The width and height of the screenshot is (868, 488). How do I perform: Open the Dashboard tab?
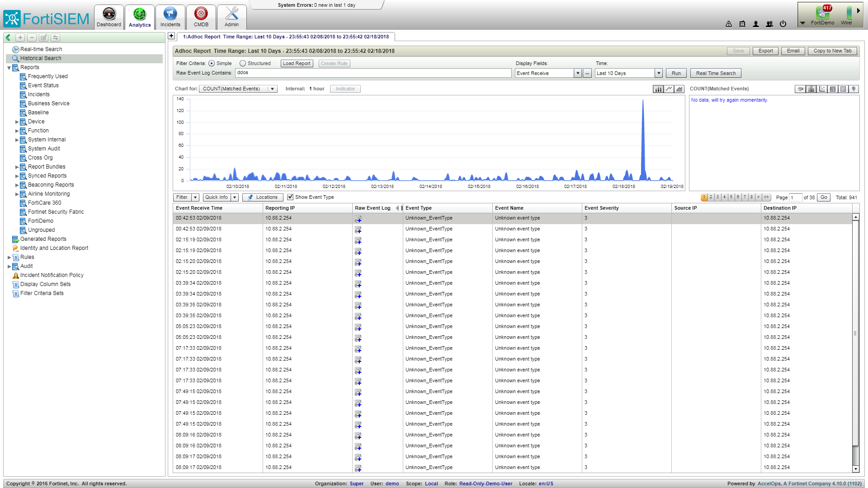(109, 17)
